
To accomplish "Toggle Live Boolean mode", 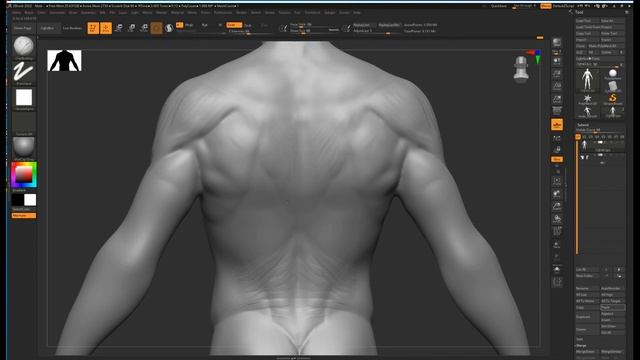I will pos(72,28).
